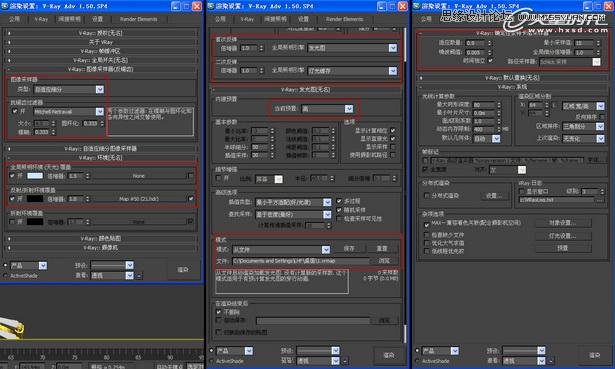Open the refraction environment black color swatch
The width and height of the screenshot is (615, 369).
(35, 222)
